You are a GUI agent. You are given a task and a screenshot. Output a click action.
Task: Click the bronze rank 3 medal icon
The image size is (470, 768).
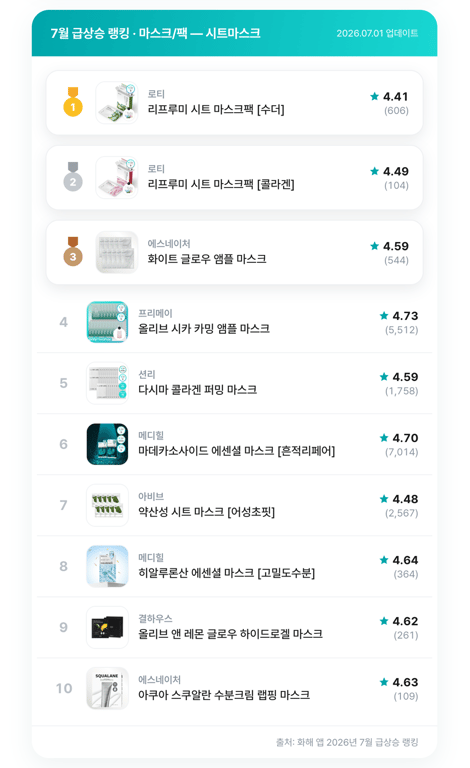(x=73, y=252)
